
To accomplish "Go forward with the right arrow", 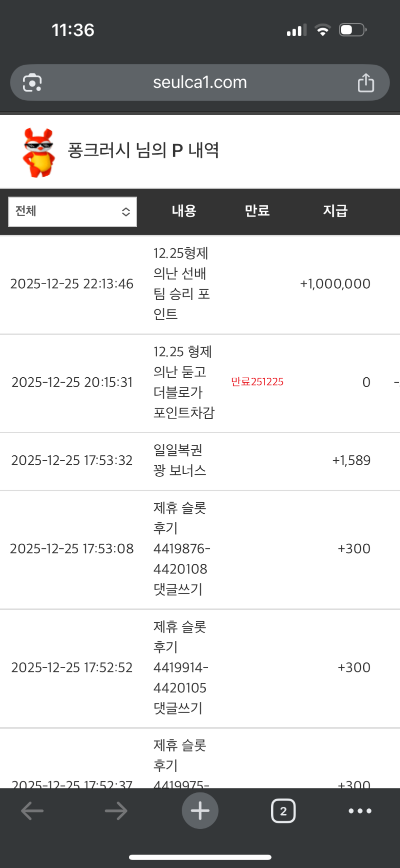I will (x=116, y=811).
